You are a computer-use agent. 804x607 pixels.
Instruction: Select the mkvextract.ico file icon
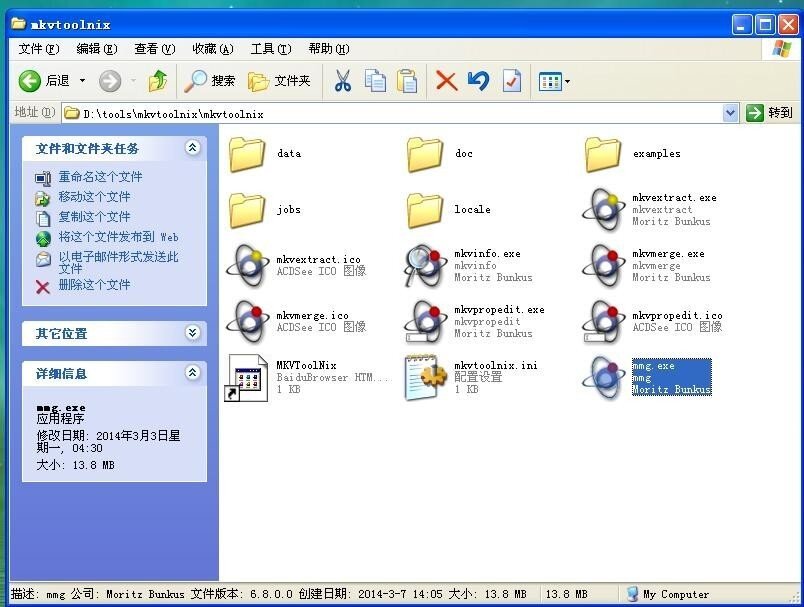[x=248, y=266]
